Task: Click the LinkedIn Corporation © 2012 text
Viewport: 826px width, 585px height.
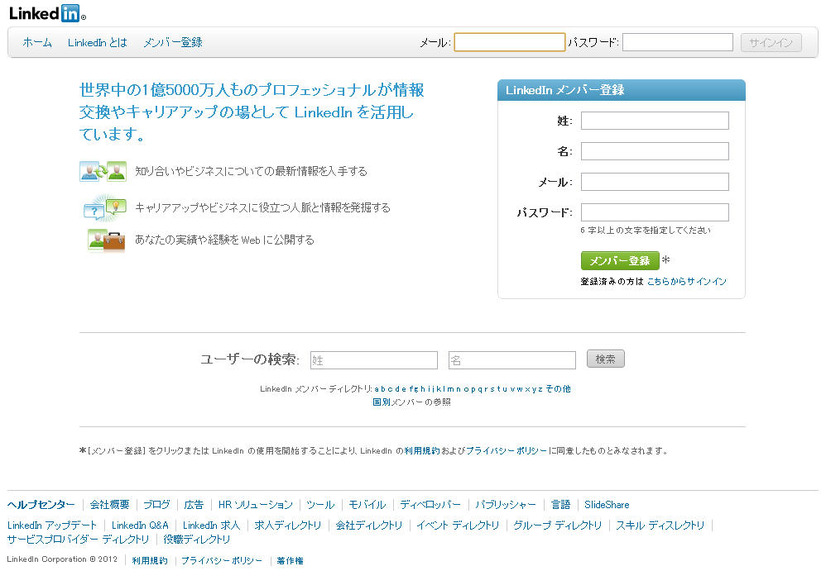Action: pos(62,559)
